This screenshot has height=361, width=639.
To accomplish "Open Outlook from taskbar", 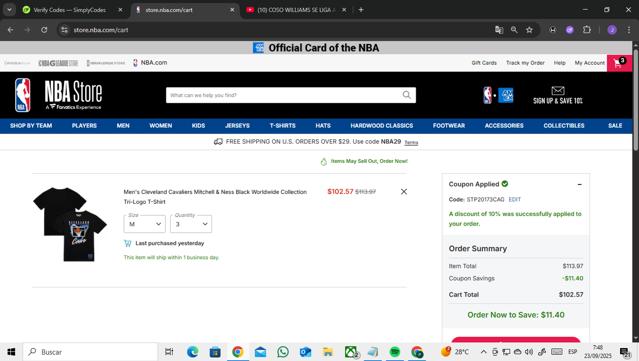I will (x=305, y=352).
